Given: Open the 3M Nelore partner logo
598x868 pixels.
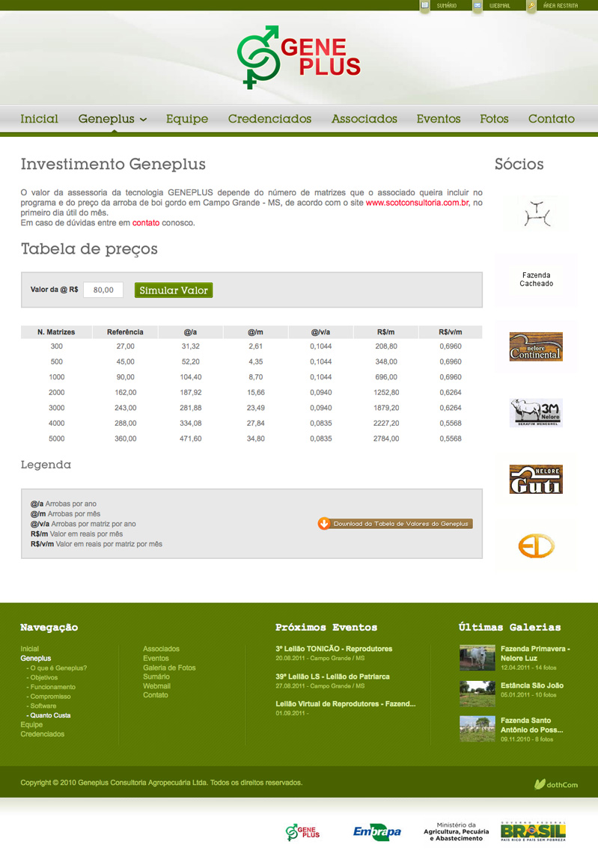Looking at the screenshot, I should [x=536, y=412].
